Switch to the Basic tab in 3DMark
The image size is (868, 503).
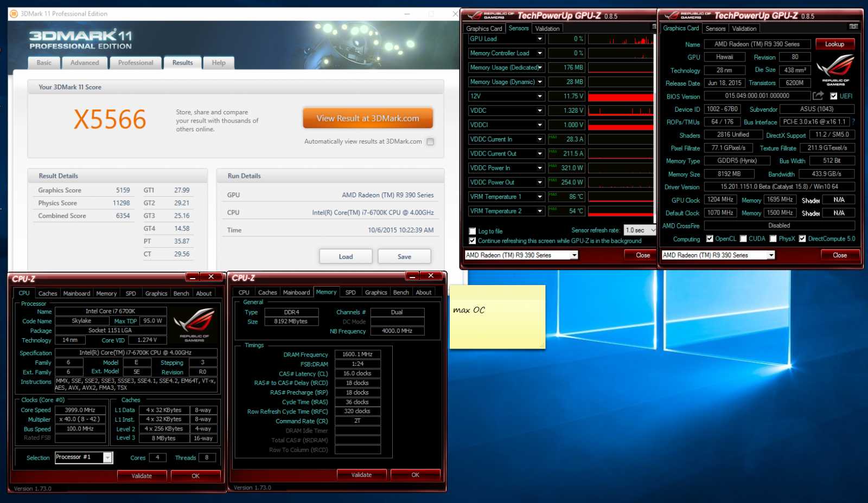[44, 63]
